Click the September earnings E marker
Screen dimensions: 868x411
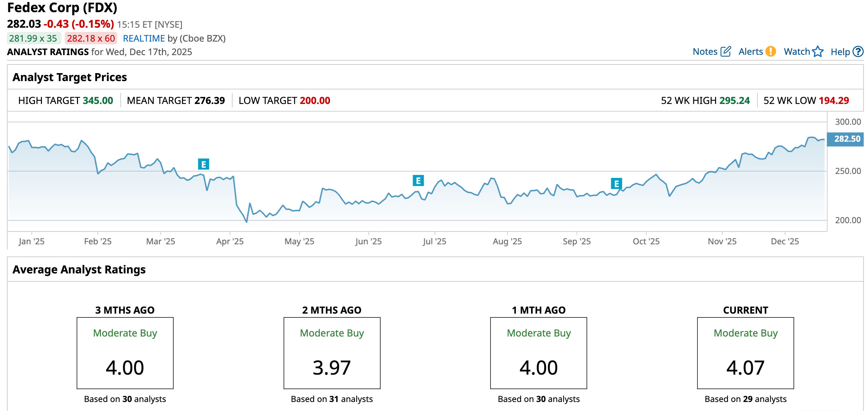(616, 183)
